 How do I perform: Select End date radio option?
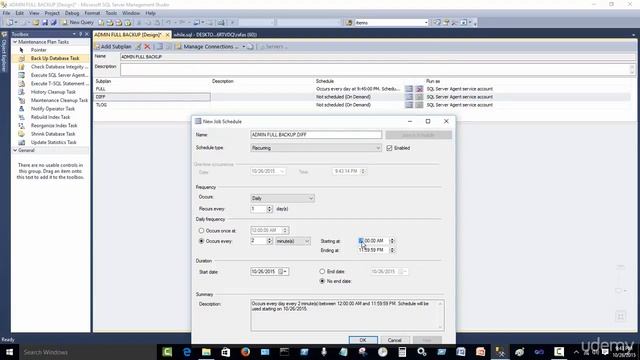point(322,271)
